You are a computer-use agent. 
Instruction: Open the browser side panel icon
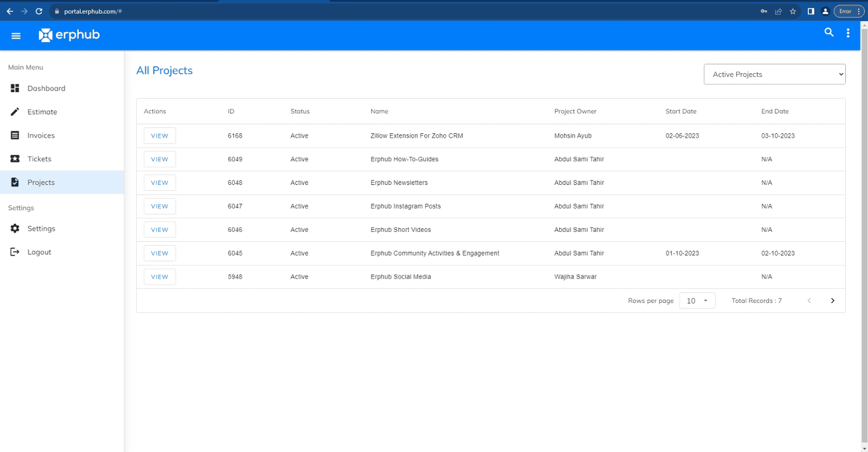[x=811, y=11]
